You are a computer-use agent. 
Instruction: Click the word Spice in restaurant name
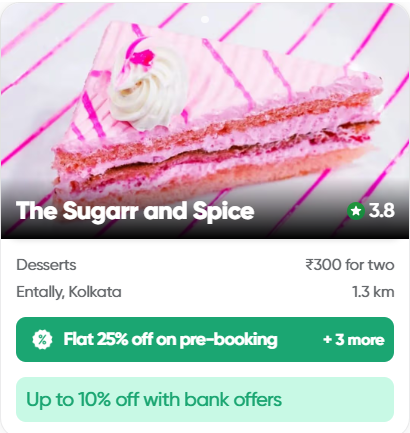pos(223,211)
